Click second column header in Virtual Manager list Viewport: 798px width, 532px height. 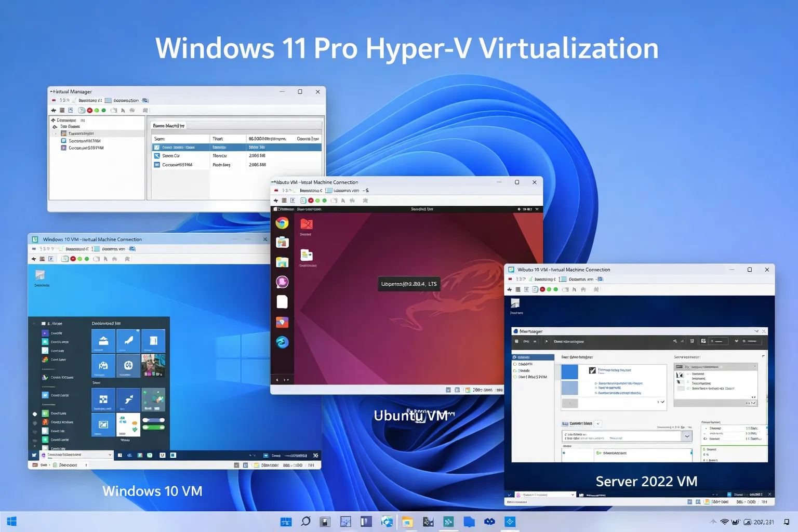click(228, 139)
